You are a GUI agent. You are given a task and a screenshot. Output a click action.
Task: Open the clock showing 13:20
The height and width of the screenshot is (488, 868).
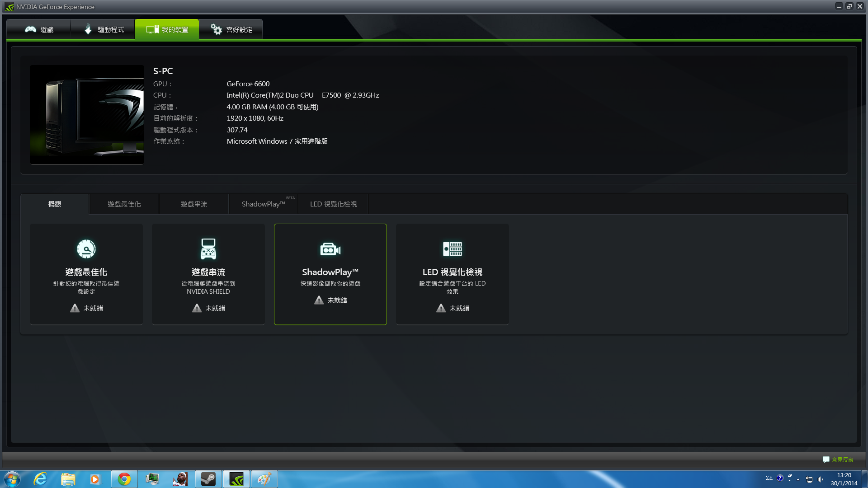[x=844, y=479]
